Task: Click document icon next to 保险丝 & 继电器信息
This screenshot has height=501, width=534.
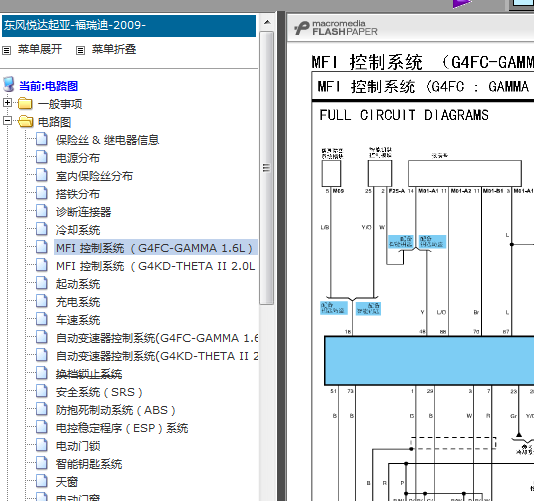Action: pos(42,139)
